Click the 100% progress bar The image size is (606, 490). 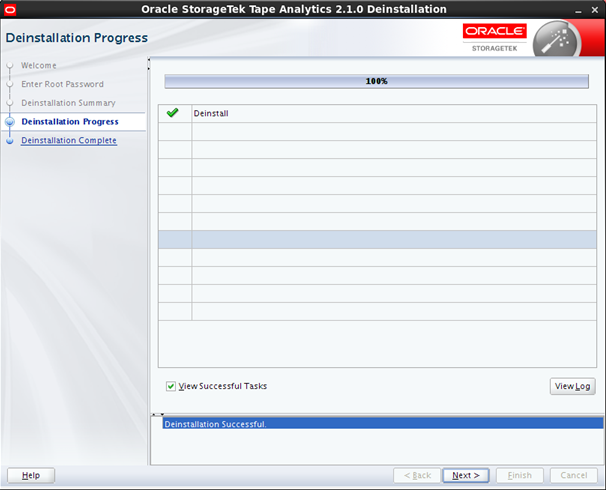[x=376, y=81]
